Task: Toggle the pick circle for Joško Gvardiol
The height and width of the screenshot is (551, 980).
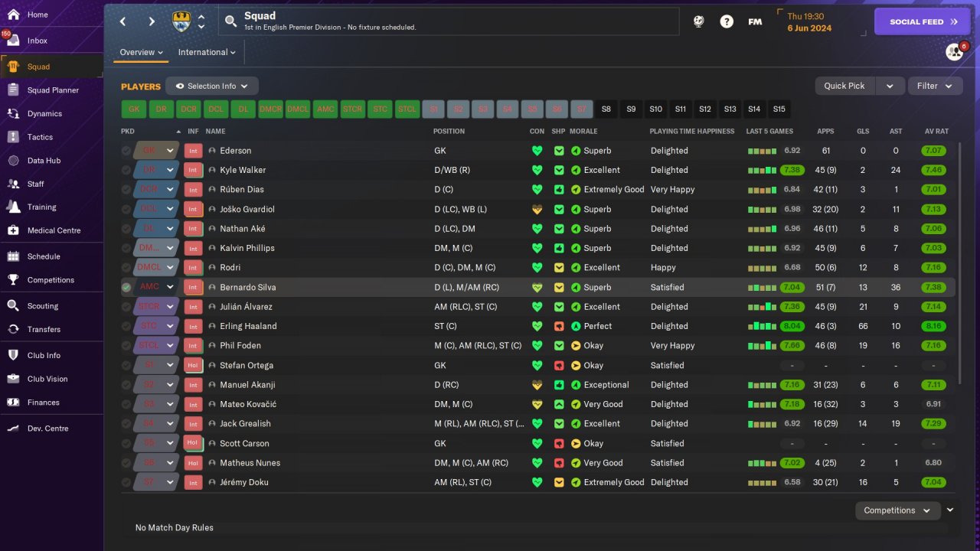Action: tap(126, 209)
